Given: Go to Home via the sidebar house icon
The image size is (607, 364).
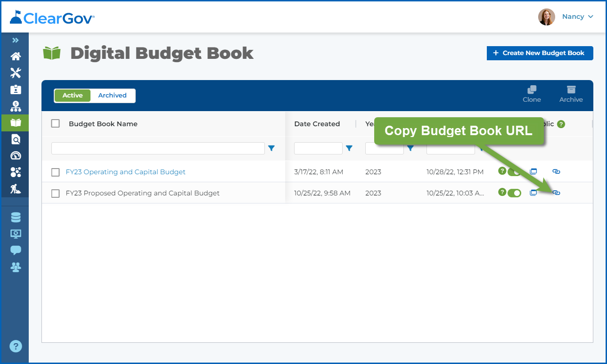Looking at the screenshot, I should coord(16,57).
